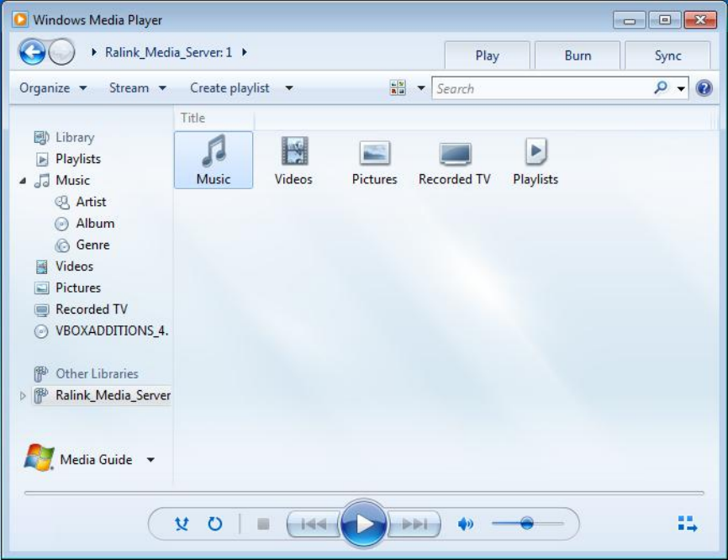Click the Windows logo Media Guide icon

[39, 458]
